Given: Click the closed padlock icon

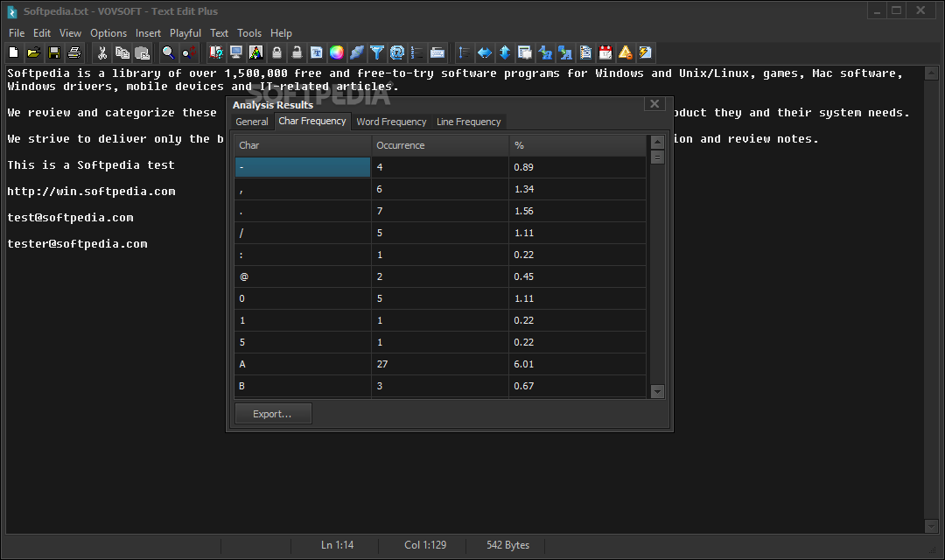Looking at the screenshot, I should [x=276, y=52].
